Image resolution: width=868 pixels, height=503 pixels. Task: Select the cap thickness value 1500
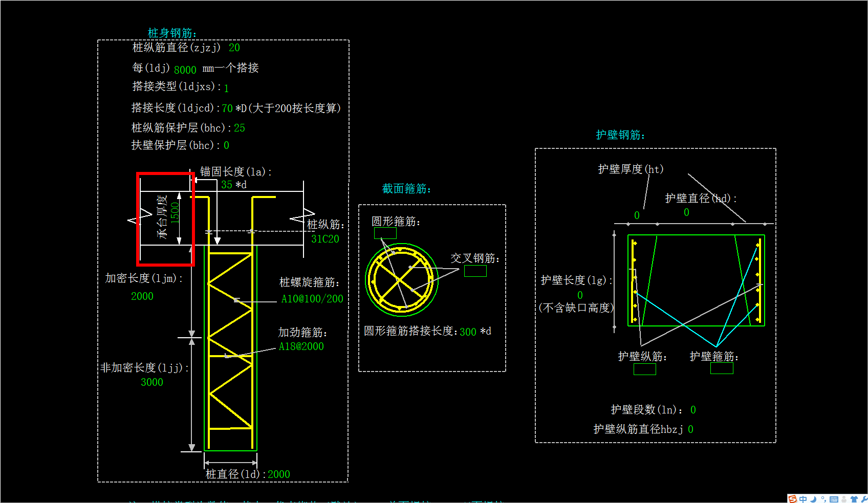click(x=175, y=212)
